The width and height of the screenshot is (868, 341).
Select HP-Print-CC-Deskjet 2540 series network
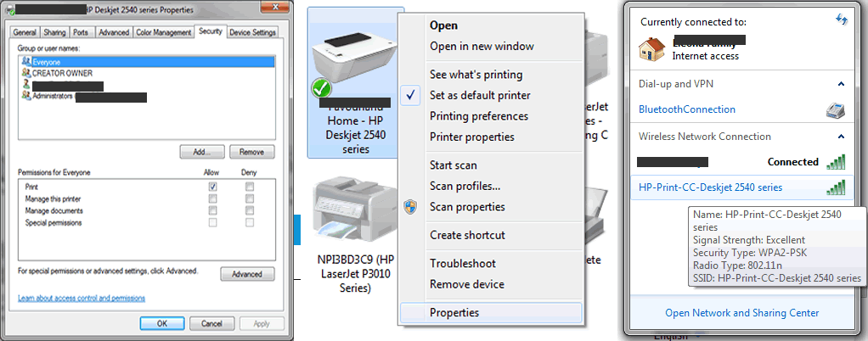click(x=741, y=187)
